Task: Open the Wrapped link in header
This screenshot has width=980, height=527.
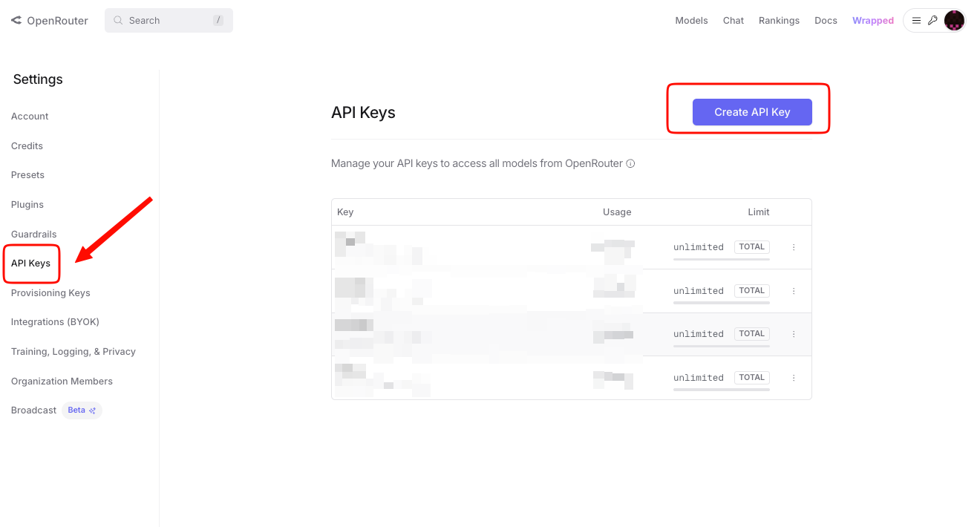Action: click(x=872, y=21)
